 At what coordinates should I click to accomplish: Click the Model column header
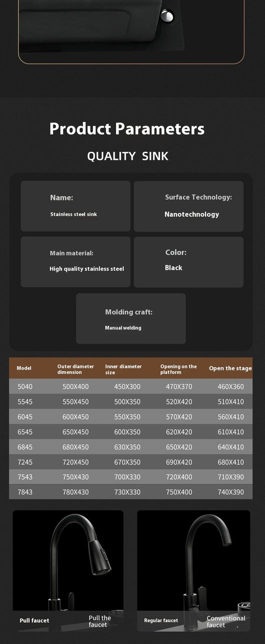coord(24,368)
